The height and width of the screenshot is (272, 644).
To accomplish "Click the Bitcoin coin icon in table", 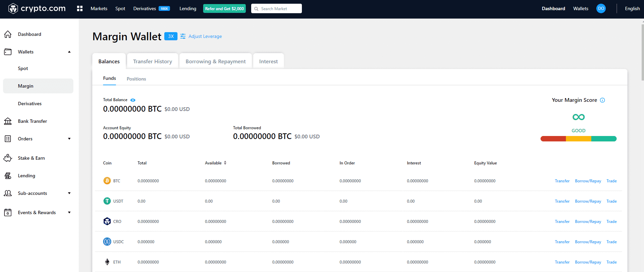I will pos(107,181).
